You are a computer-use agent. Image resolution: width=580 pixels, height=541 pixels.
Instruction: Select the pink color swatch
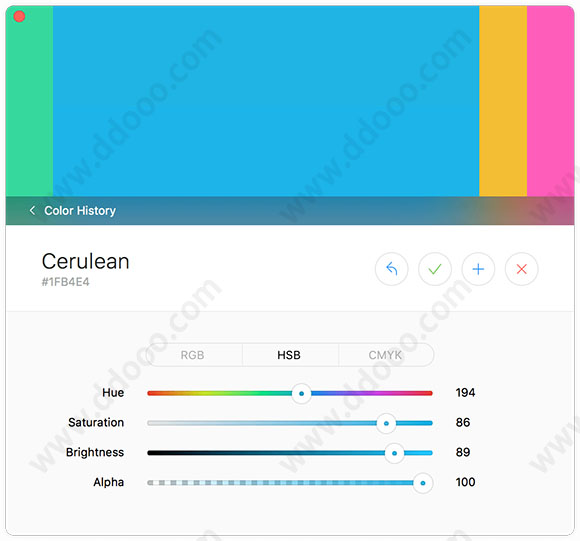(550, 101)
